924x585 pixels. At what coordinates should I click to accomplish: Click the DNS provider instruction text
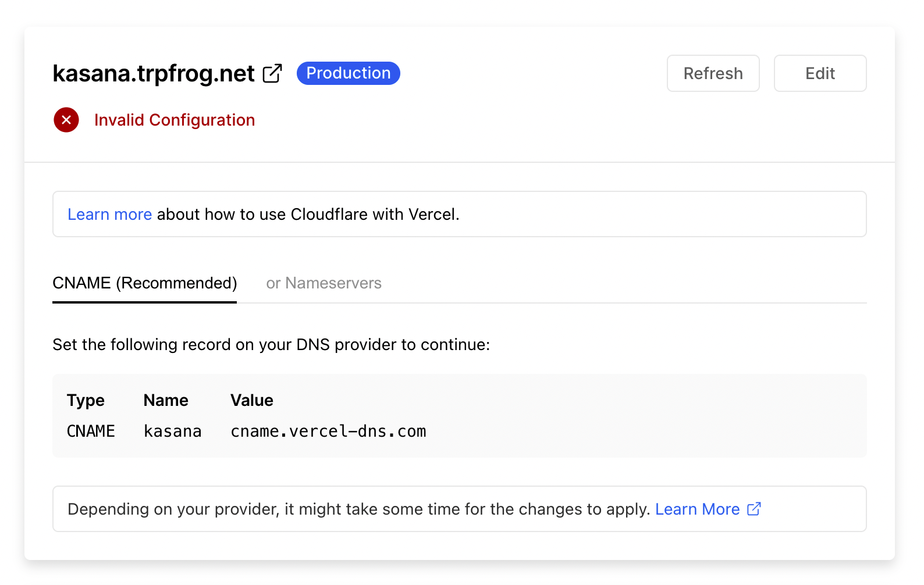(271, 345)
